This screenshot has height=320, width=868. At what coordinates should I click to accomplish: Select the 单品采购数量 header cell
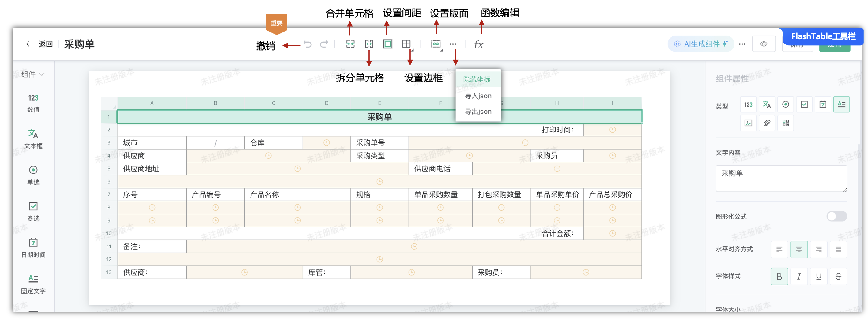440,195
